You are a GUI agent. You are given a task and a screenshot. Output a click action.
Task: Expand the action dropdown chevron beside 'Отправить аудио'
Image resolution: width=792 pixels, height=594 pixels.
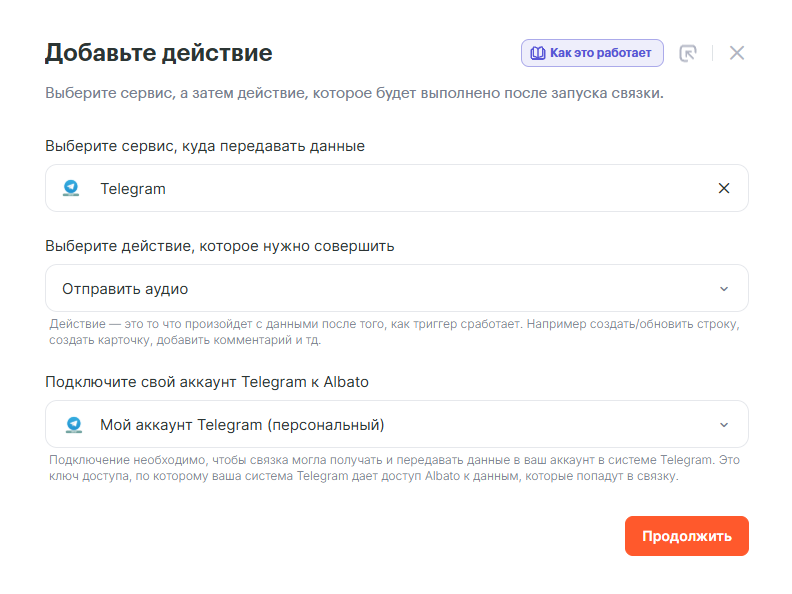point(724,289)
